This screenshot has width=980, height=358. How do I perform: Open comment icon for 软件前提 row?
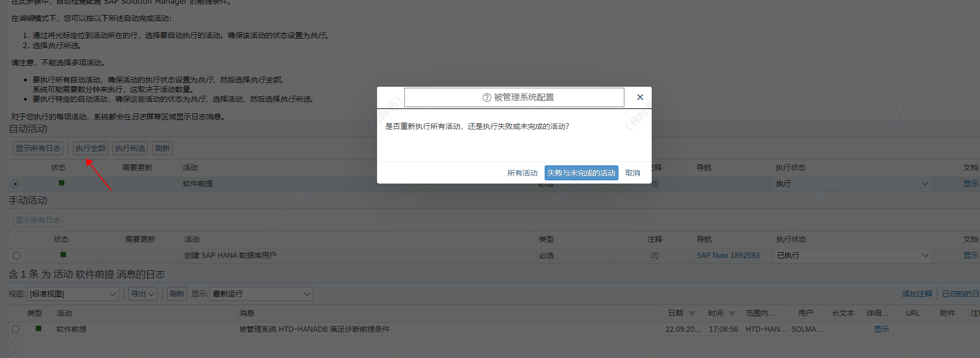[x=655, y=184]
